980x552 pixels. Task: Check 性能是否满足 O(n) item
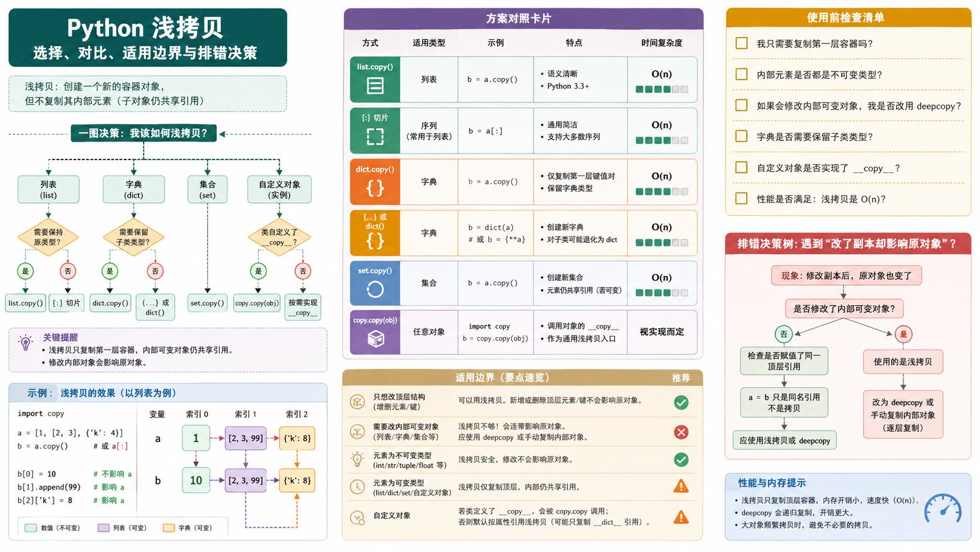pos(741,199)
